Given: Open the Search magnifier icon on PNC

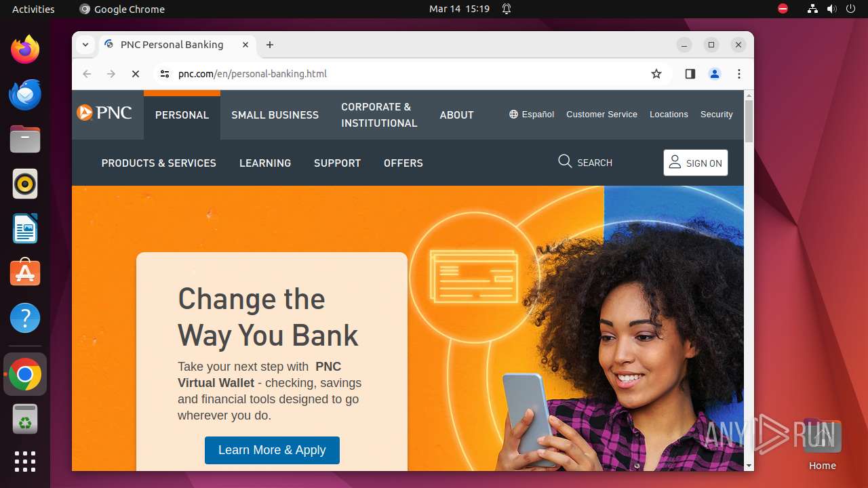Looking at the screenshot, I should click(565, 161).
